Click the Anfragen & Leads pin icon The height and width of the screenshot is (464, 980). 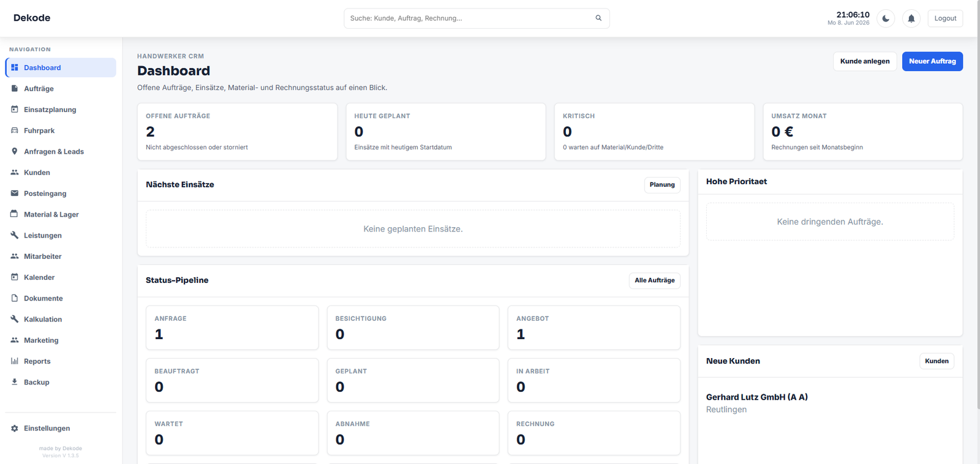pyautogui.click(x=15, y=151)
